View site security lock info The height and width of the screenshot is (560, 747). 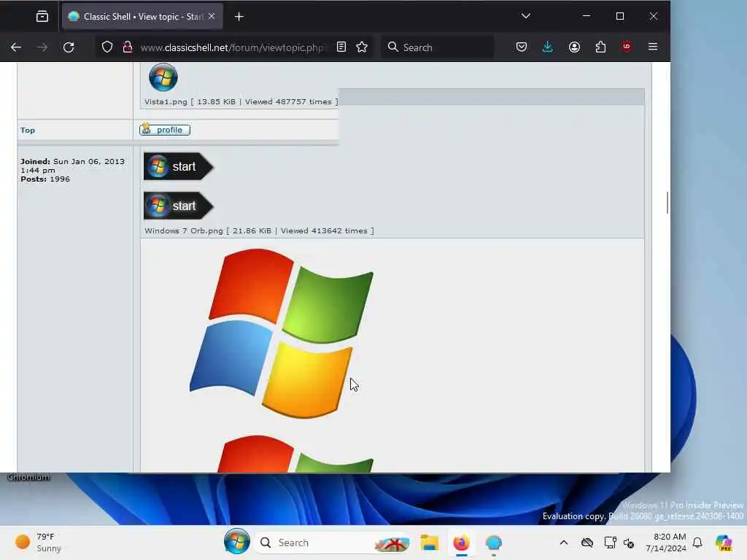pyautogui.click(x=127, y=47)
